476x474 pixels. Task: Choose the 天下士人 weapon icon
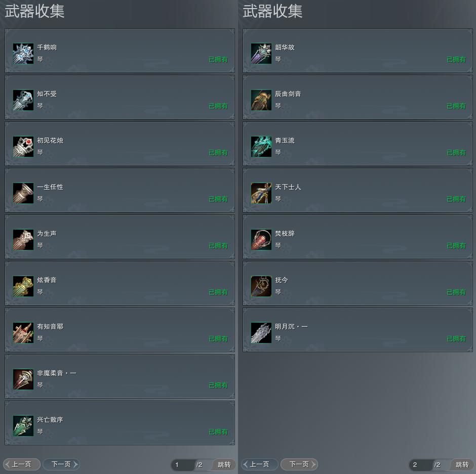point(261,193)
